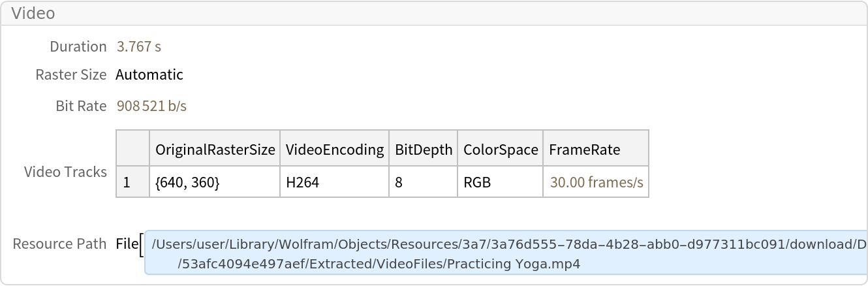Click the Video panel title
The width and height of the screenshot is (868, 286).
point(33,13)
